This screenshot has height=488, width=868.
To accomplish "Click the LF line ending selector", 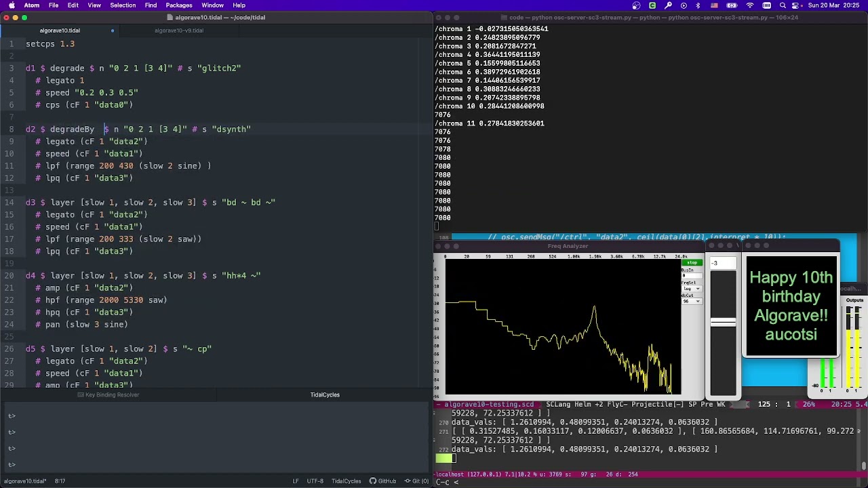I will (x=296, y=481).
